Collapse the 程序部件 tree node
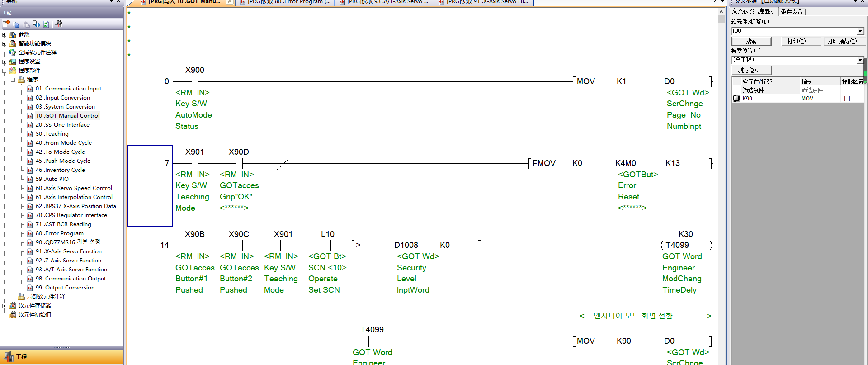The height and width of the screenshot is (365, 868). tap(5, 71)
